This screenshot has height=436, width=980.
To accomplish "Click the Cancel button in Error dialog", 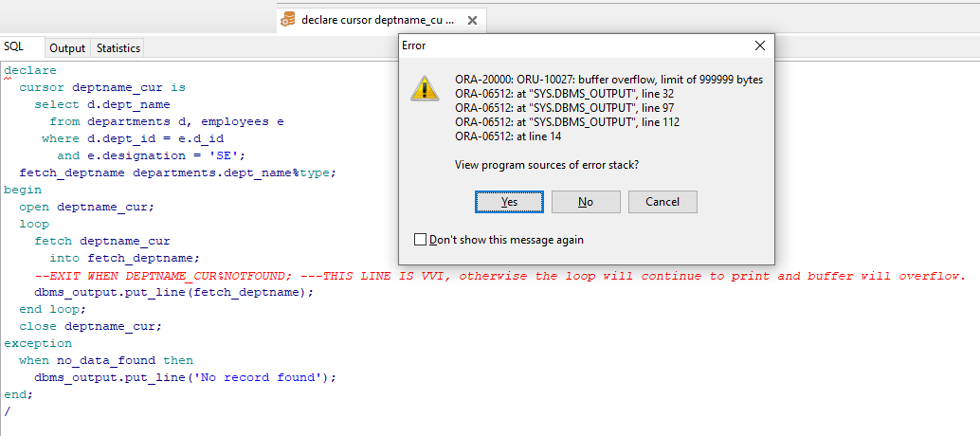I will pyautogui.click(x=662, y=202).
